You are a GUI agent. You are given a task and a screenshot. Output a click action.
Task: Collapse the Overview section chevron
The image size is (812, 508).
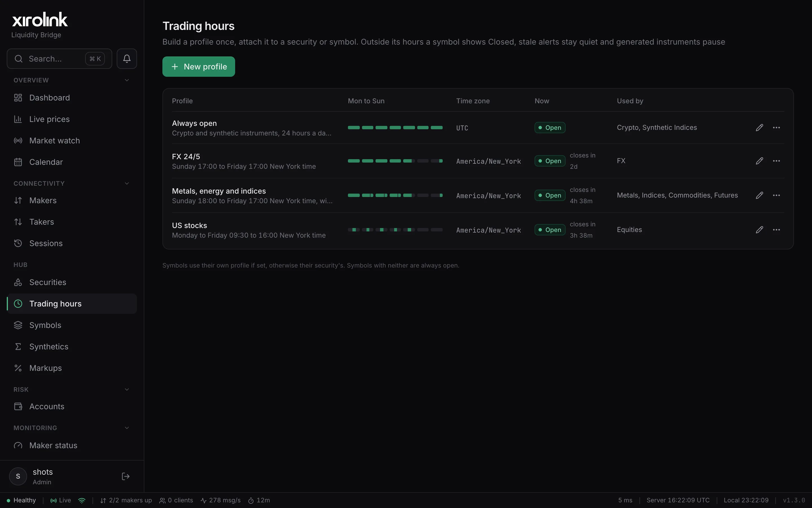(x=127, y=80)
